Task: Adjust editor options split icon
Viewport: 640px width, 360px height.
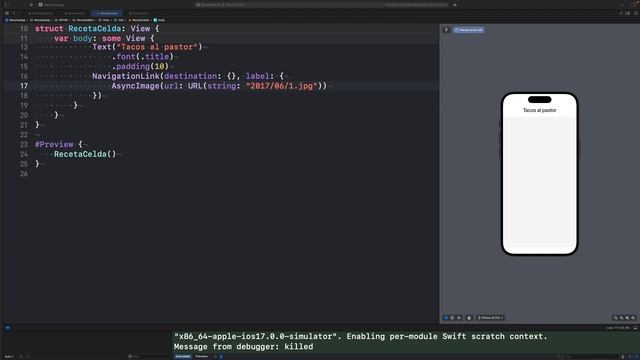Action: [628, 13]
